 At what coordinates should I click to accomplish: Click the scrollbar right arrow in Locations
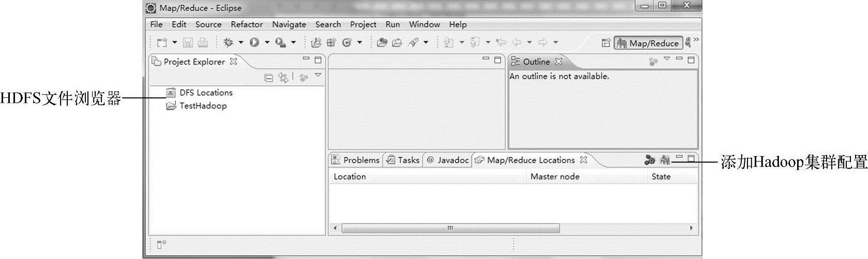[692, 228]
